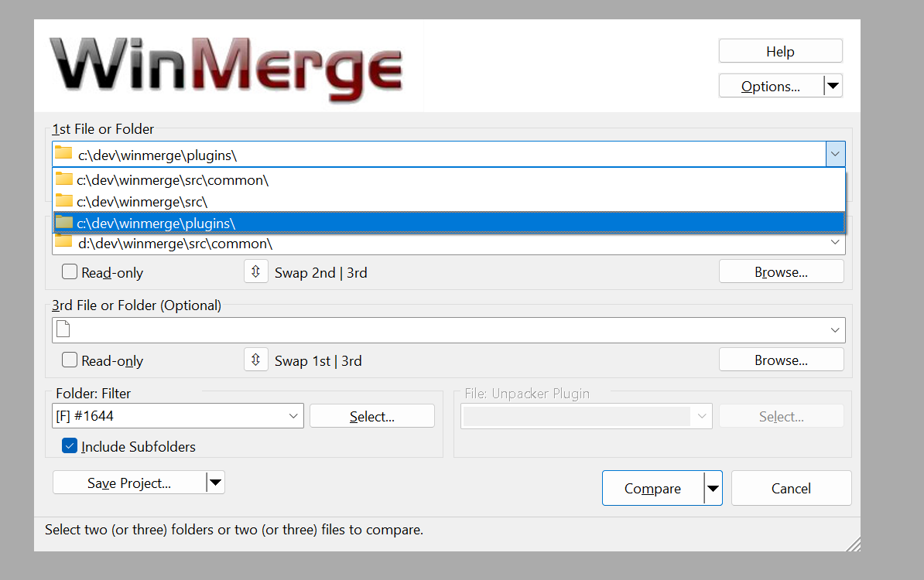Select c:\dev\winmerge\src\common\ from list
The height and width of the screenshot is (580, 924).
pos(449,179)
